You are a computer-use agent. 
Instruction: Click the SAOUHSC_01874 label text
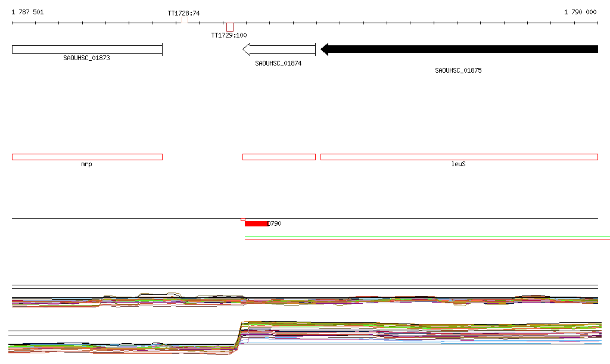[278, 63]
